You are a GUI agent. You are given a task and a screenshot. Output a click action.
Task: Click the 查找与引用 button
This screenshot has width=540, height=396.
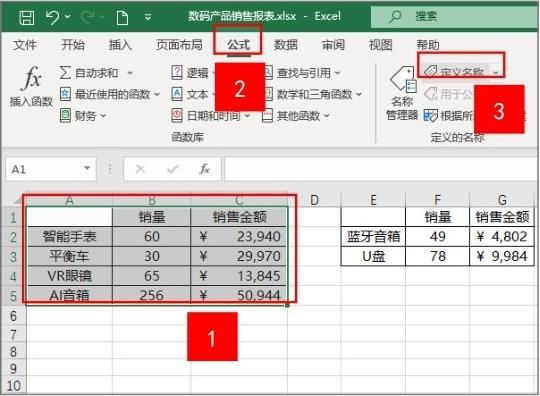[x=302, y=73]
